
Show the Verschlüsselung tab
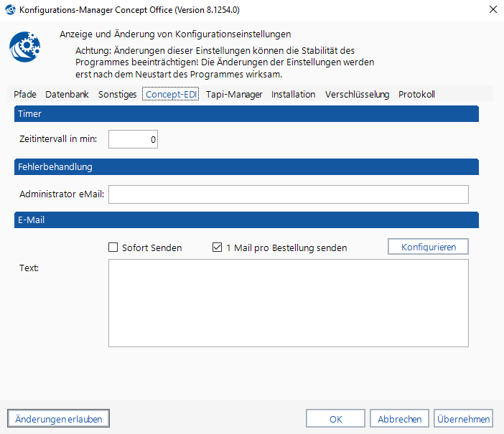tap(357, 94)
